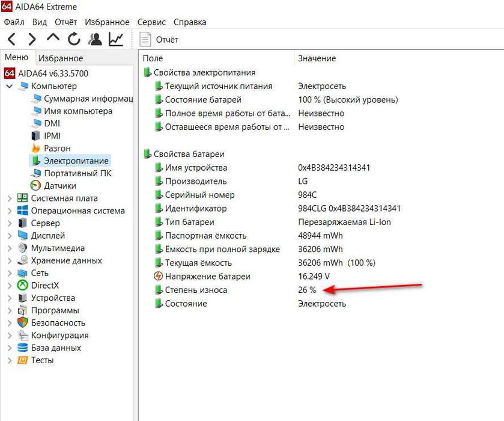
Task: Click the Back navigation arrow
Action: click(12, 39)
